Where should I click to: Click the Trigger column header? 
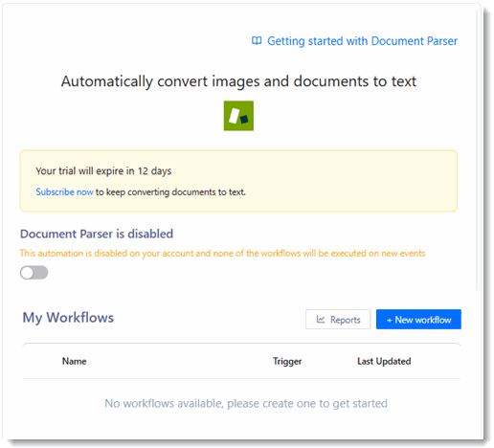[x=287, y=361]
